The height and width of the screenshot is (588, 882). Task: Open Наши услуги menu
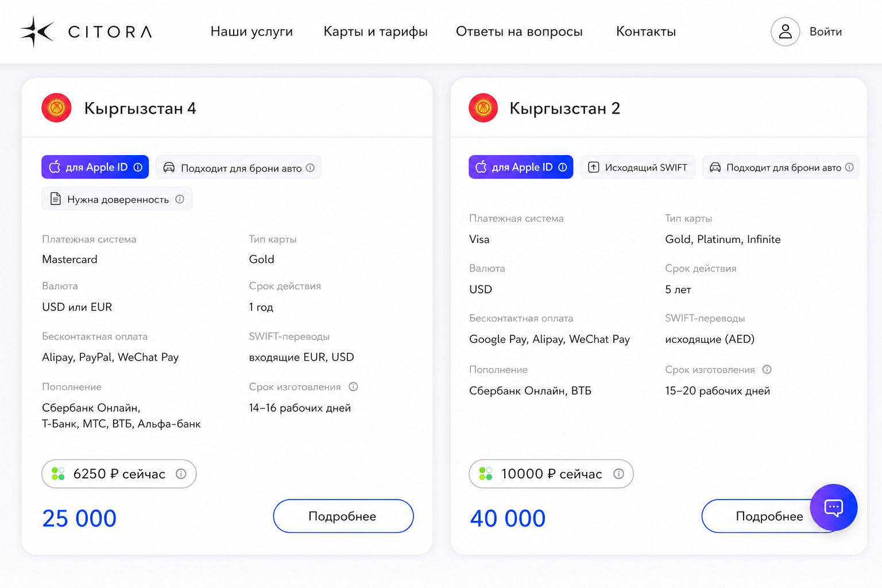pyautogui.click(x=252, y=32)
